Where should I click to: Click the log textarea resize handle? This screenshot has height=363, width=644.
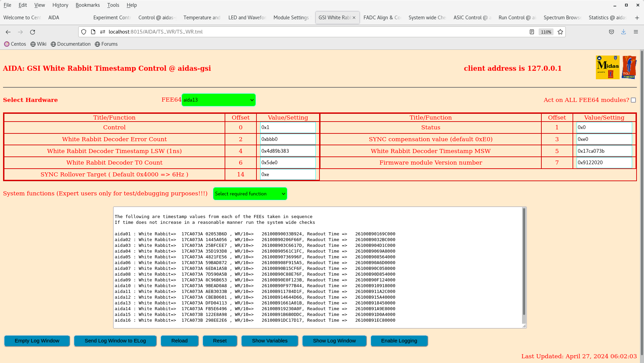point(524,326)
